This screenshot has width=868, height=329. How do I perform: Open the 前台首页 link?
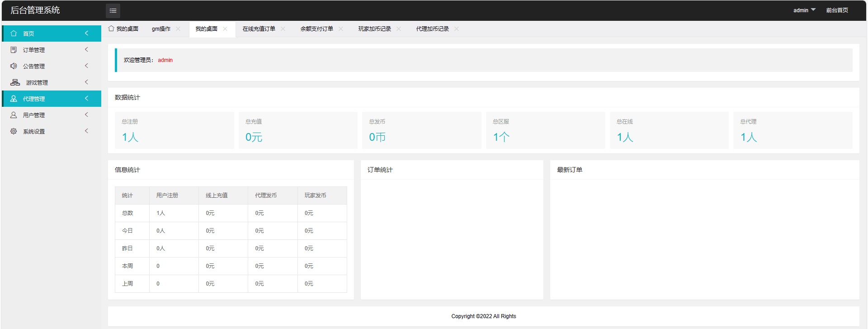click(837, 10)
